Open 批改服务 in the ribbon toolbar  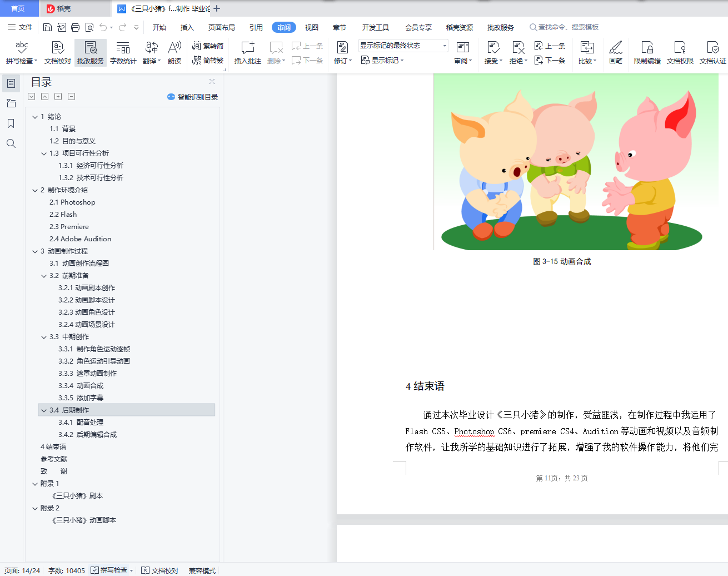[x=91, y=53]
